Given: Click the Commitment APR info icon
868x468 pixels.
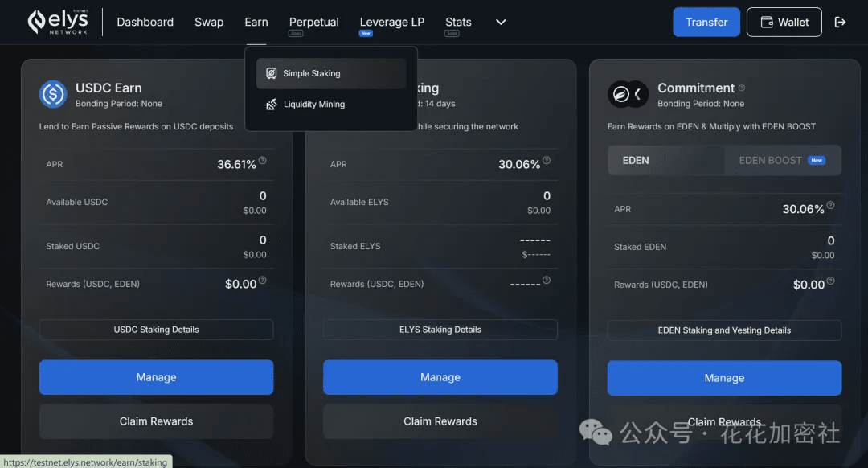Looking at the screenshot, I should (x=830, y=205).
